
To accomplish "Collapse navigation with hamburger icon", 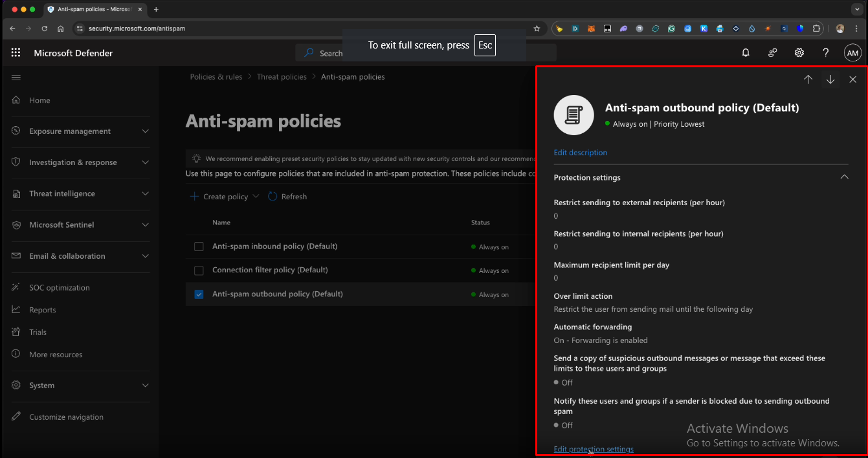I will point(16,78).
